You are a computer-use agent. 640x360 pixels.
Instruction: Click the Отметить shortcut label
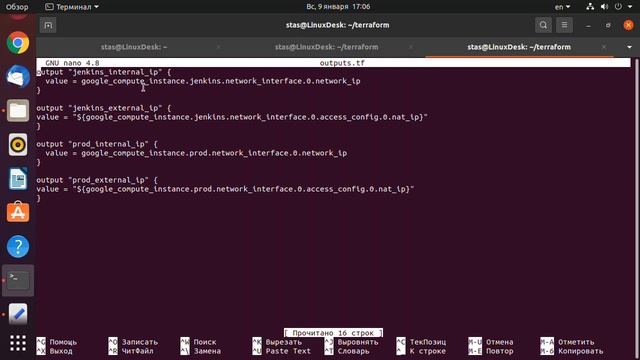(x=576, y=342)
